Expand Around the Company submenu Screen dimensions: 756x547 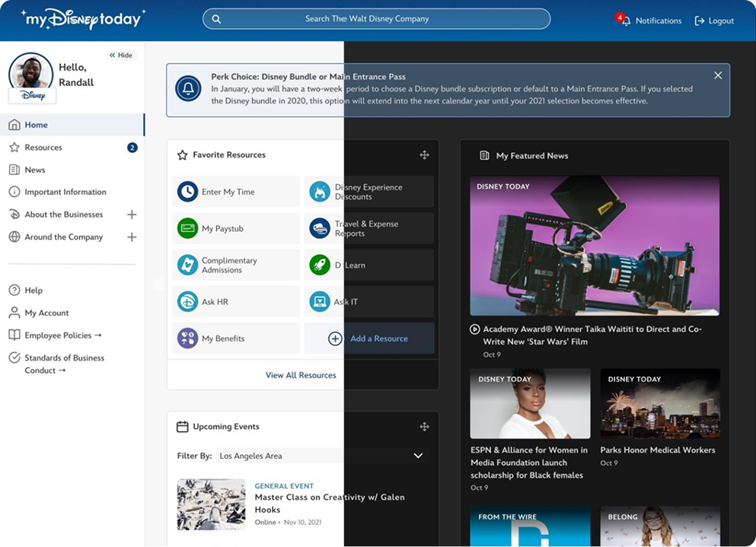132,237
